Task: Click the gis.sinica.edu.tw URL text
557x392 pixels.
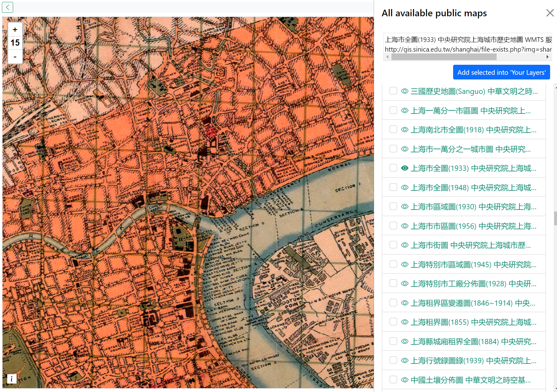Action: coord(468,49)
